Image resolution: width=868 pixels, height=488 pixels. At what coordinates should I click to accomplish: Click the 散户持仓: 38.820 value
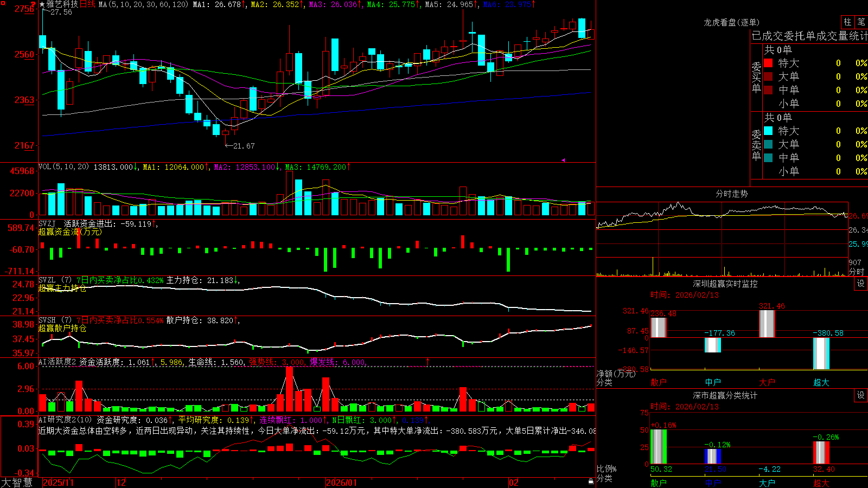202,320
